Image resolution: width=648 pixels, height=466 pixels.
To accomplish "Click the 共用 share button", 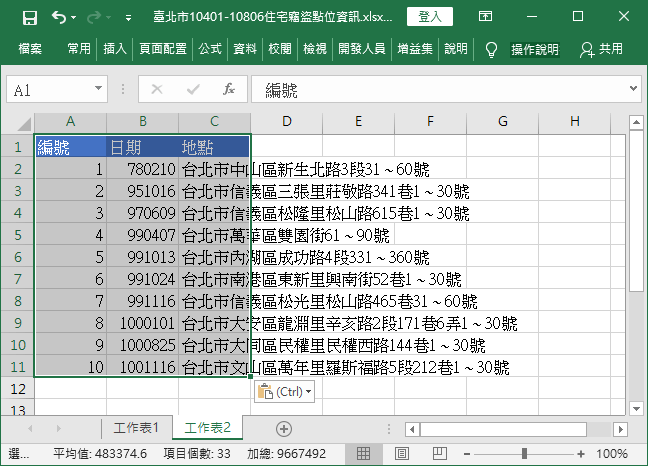I will click(602, 49).
